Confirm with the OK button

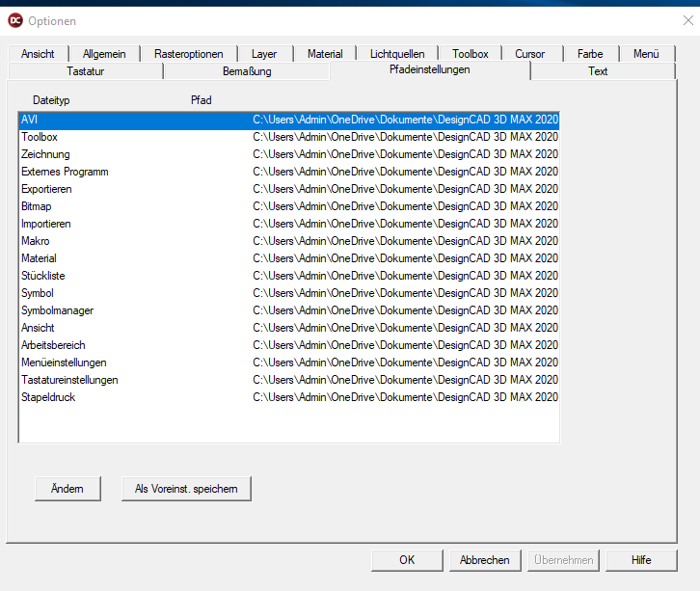pos(407,560)
